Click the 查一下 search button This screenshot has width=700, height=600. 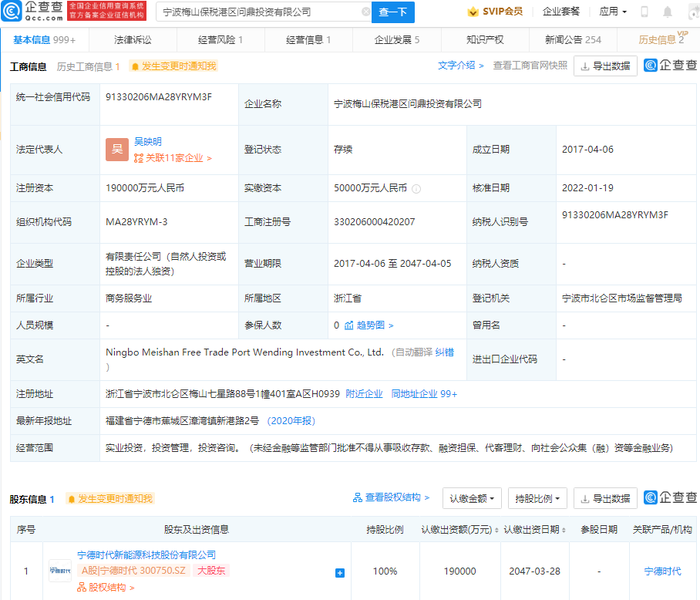[394, 12]
